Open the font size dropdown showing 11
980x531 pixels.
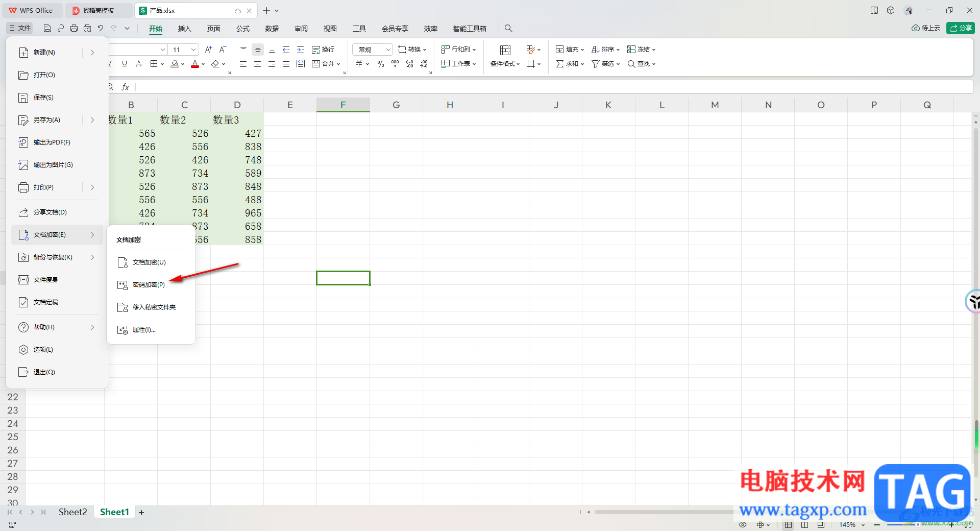(194, 50)
